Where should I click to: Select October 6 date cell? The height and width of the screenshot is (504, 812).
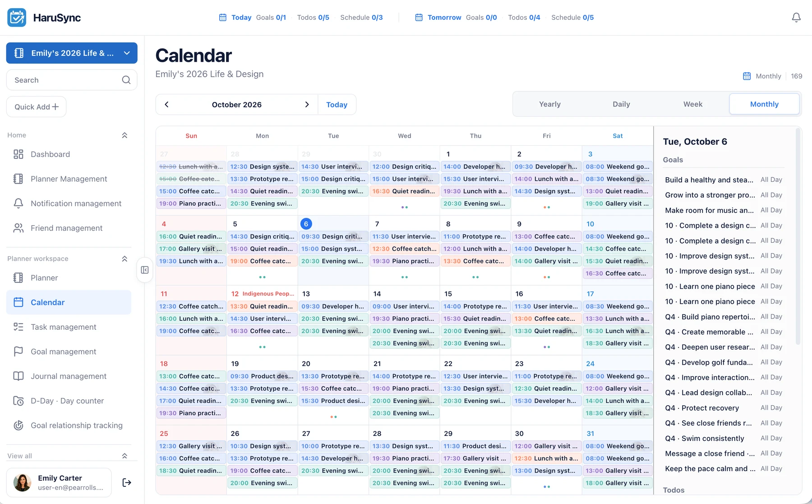(x=333, y=250)
